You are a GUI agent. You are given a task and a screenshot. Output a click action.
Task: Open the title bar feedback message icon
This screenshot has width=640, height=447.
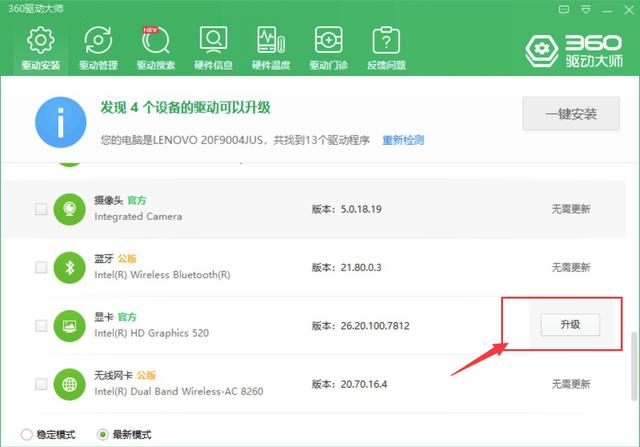[564, 9]
